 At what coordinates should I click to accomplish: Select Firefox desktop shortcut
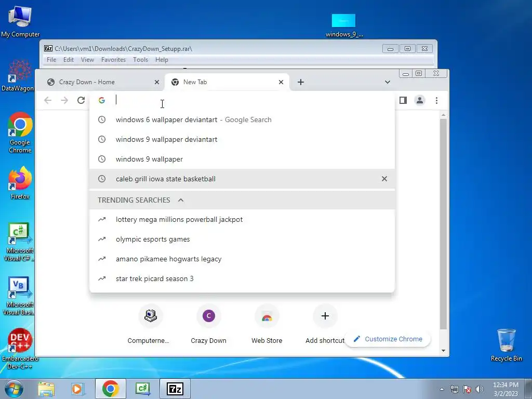tap(20, 183)
